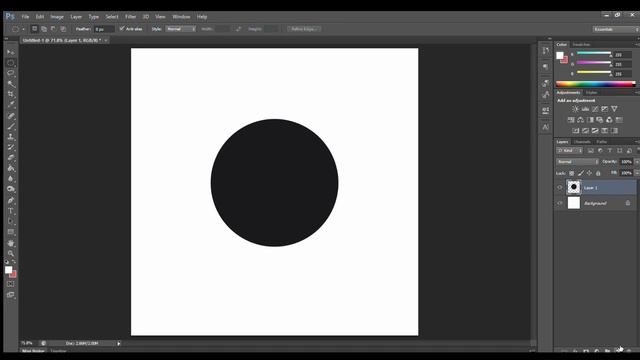Toggle the Anti-alias checkbox
640x360 pixels.
pos(122,29)
